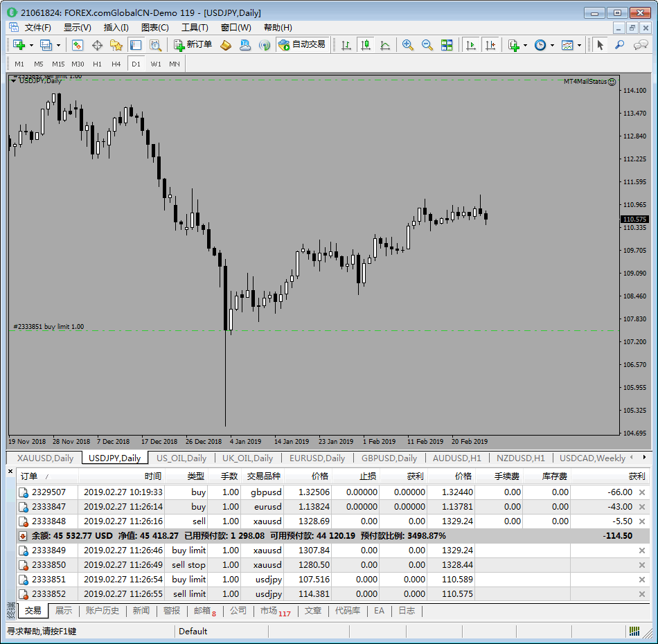Screen dimensions: 658x644
Task: Switch to the XAUUSD,Daily chart tab
Action: (45, 458)
